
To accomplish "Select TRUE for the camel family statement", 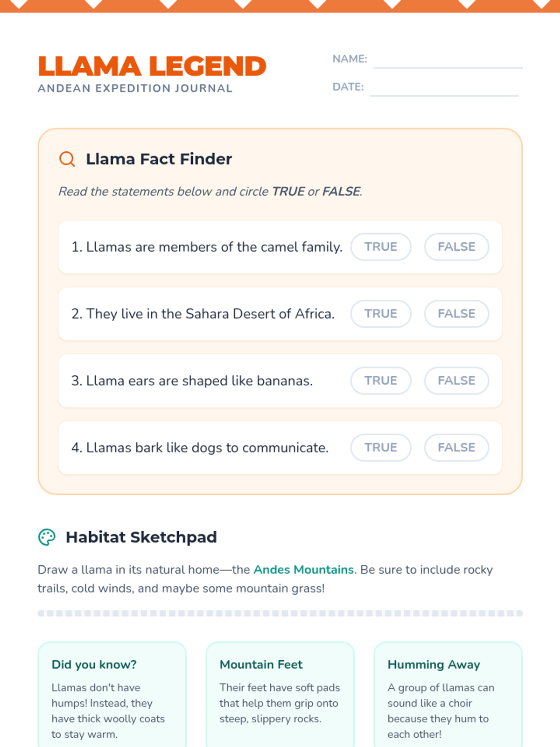I will (380, 247).
